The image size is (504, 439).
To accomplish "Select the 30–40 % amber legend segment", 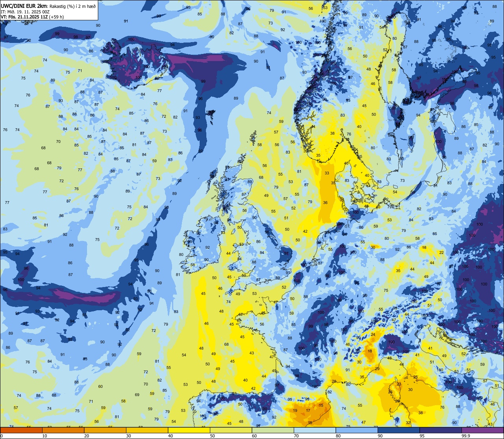I will tap(147, 430).
